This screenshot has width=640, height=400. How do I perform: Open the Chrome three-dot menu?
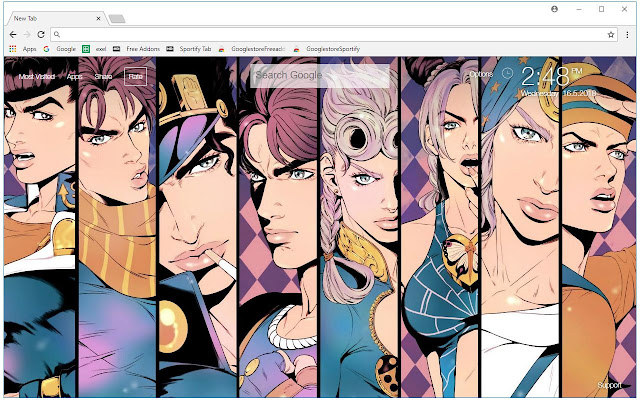pos(627,35)
